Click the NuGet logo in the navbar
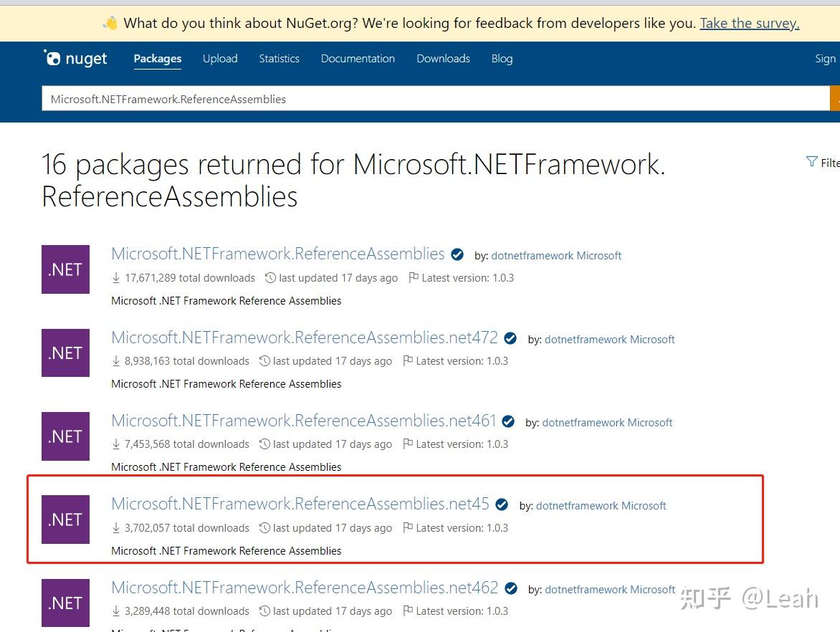This screenshot has width=840, height=632. (75, 58)
